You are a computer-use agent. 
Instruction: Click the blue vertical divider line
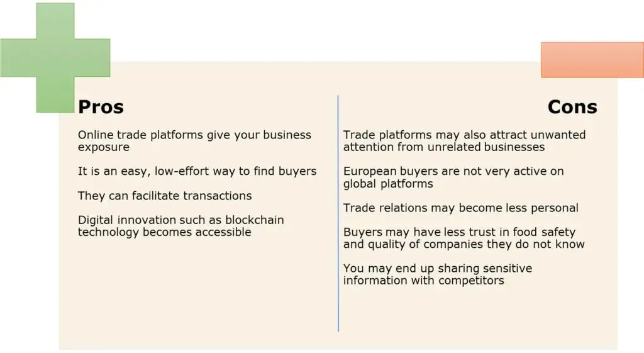(338, 213)
